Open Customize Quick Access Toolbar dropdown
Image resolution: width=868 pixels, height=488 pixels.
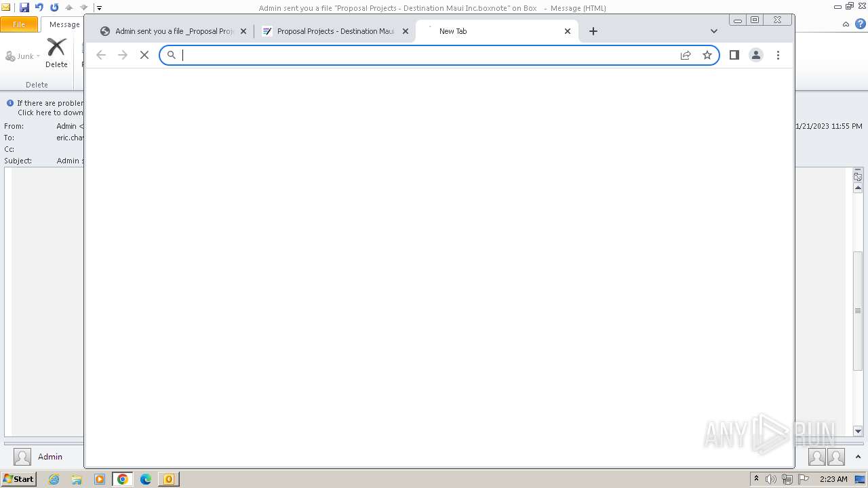99,8
